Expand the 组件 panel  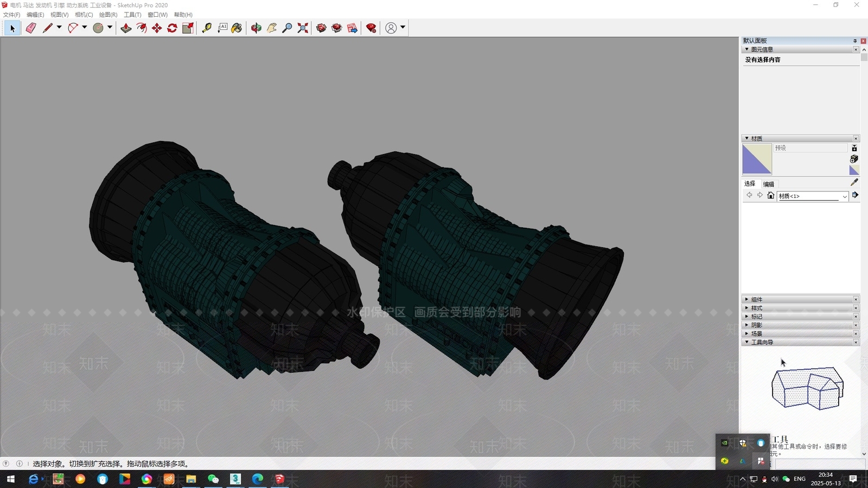click(747, 299)
